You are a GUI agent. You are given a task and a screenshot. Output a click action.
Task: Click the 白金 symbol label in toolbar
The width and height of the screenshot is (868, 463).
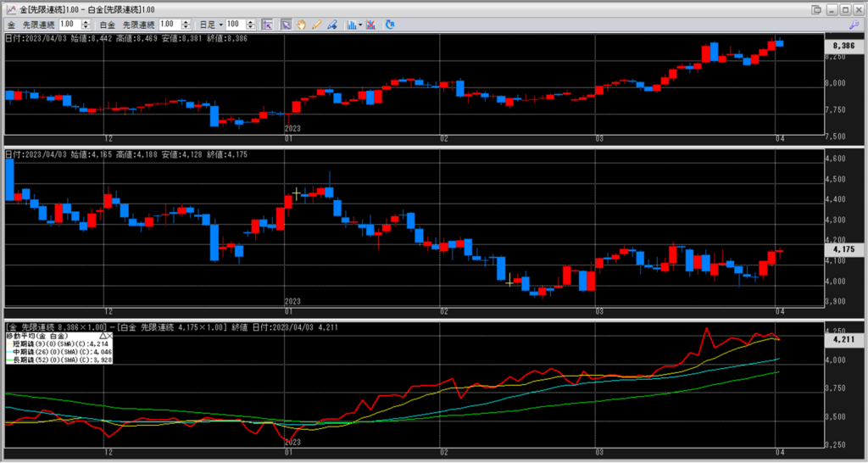(x=108, y=25)
